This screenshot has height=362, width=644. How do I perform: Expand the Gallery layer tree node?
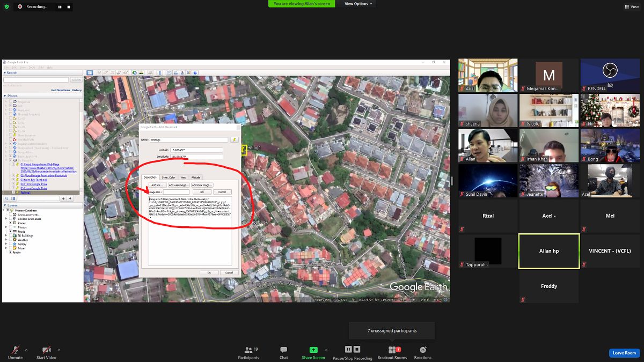[x=7, y=244]
